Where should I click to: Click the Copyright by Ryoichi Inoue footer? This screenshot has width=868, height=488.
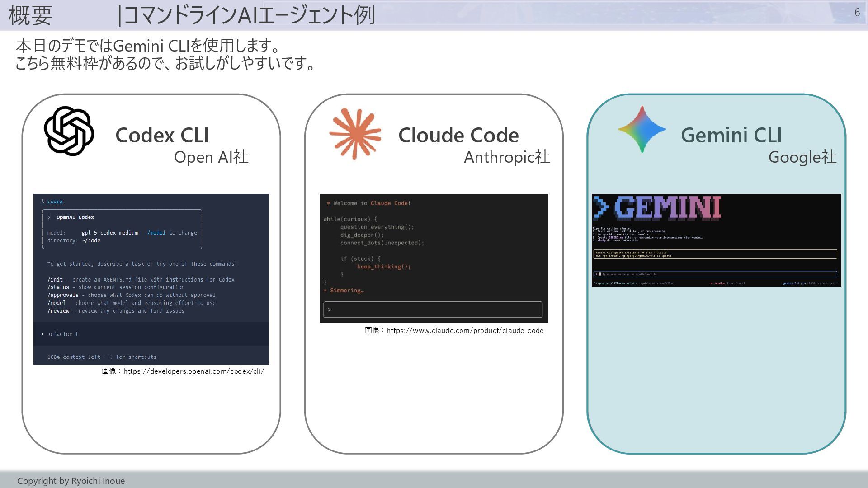pos(71,481)
